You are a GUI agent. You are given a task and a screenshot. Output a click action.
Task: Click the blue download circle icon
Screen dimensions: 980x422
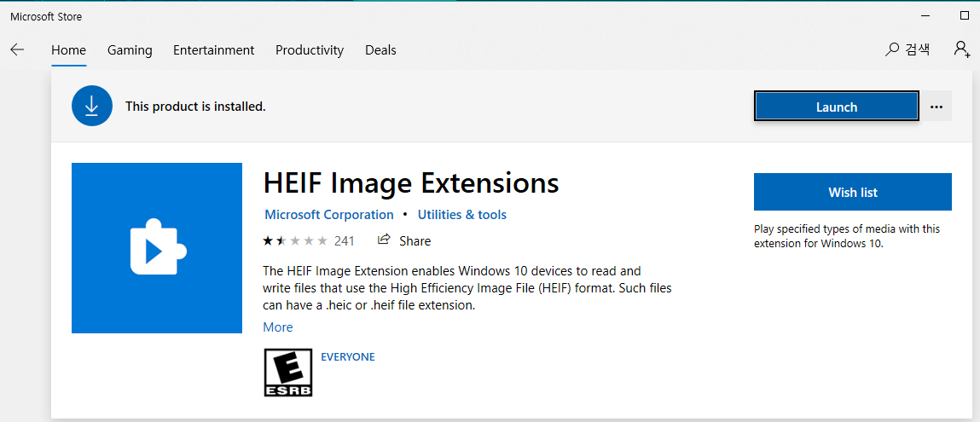coord(92,106)
